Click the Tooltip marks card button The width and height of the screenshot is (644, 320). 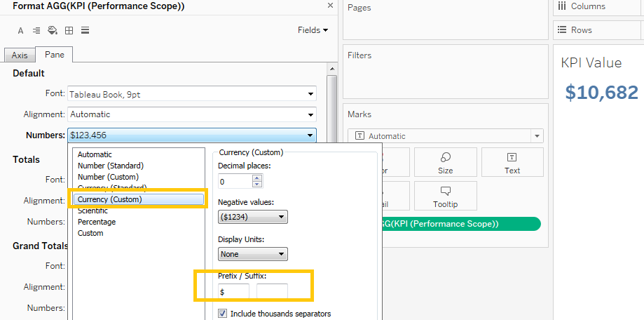(445, 196)
